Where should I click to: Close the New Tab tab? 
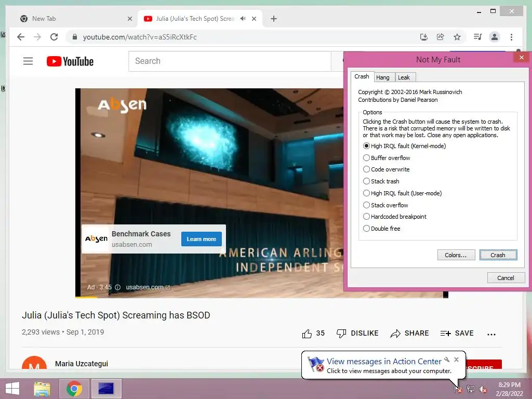click(x=129, y=19)
